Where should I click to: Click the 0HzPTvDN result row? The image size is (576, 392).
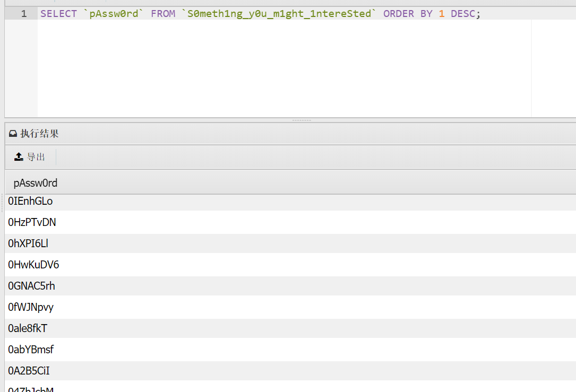[x=32, y=222]
